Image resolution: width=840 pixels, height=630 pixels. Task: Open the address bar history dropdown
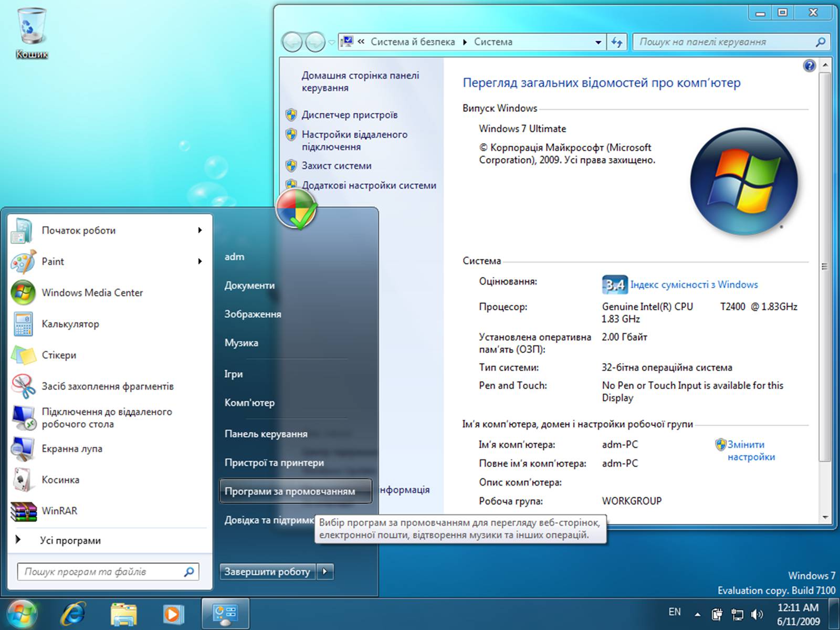click(x=598, y=42)
